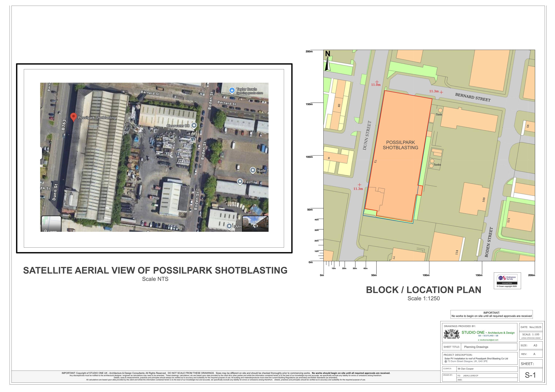Click the studiooneuk@aol.com email link
Screen dimensions: 555x392
pos(488,340)
